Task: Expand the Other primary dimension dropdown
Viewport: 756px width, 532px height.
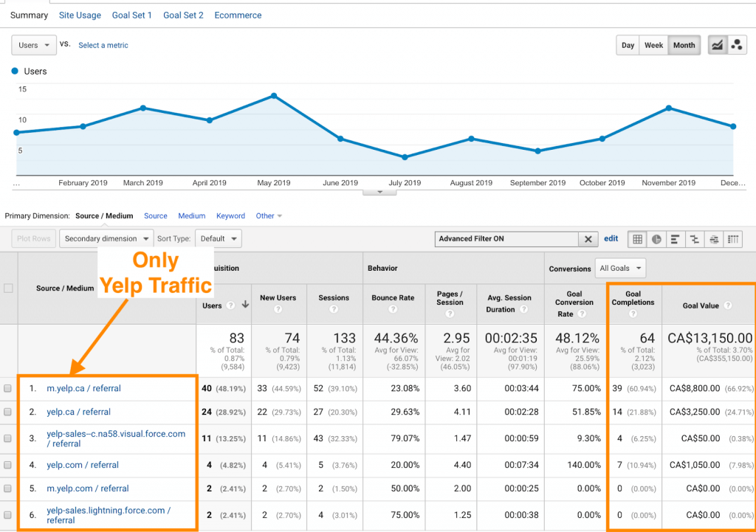Action: tap(269, 216)
